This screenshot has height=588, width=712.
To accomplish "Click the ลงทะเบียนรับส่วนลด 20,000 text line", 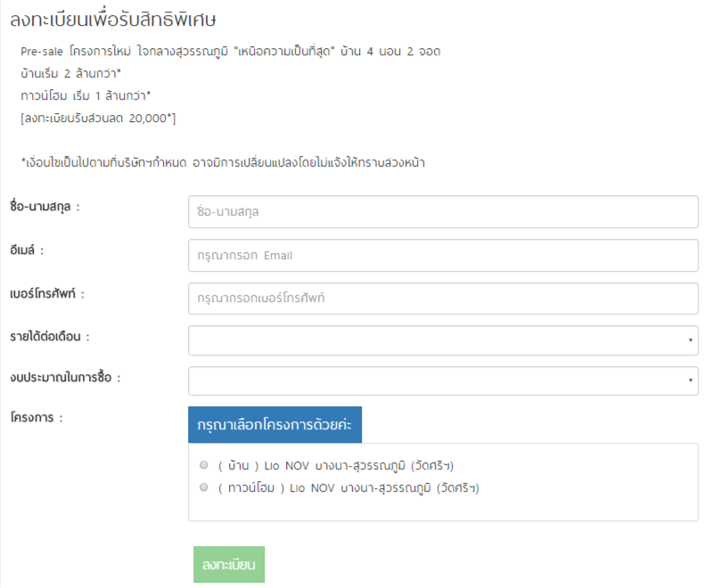I will (103, 118).
